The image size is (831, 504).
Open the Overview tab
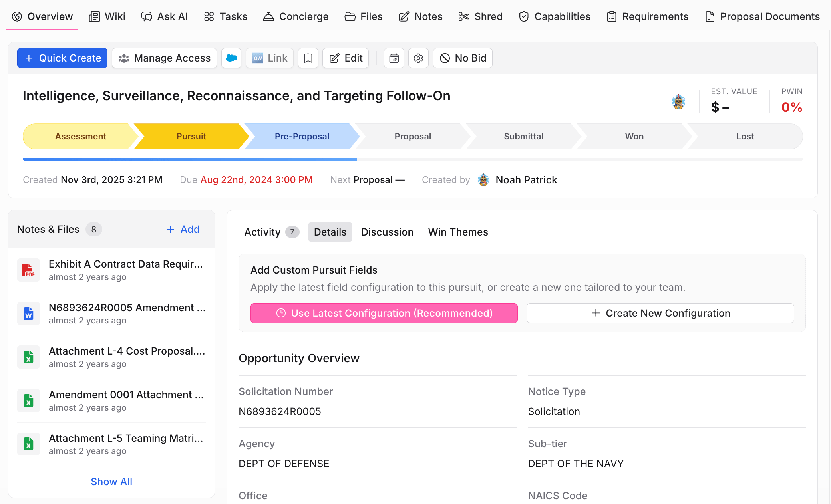(x=42, y=16)
